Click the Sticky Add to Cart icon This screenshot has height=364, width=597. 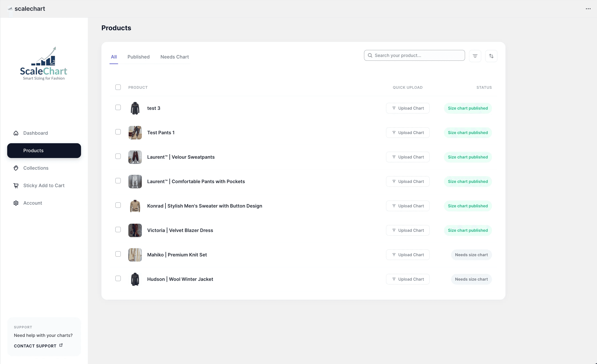click(x=16, y=186)
